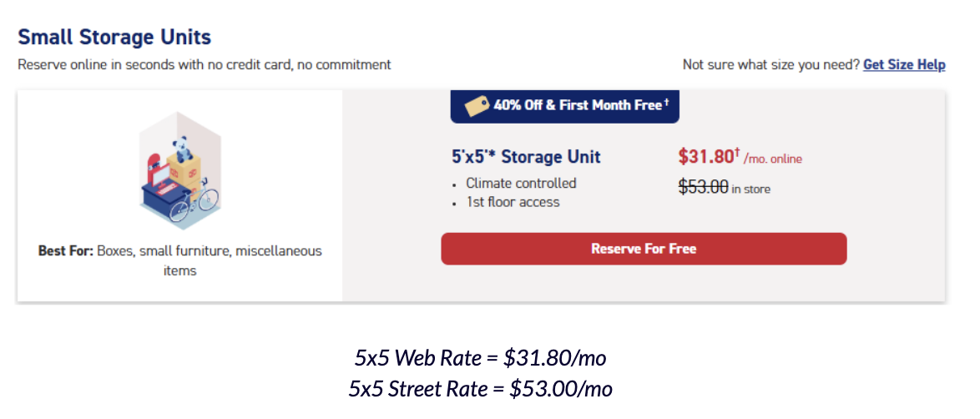Click the 5'x5'* Storage Unit title
This screenshot has width=980, height=419.
click(x=525, y=157)
